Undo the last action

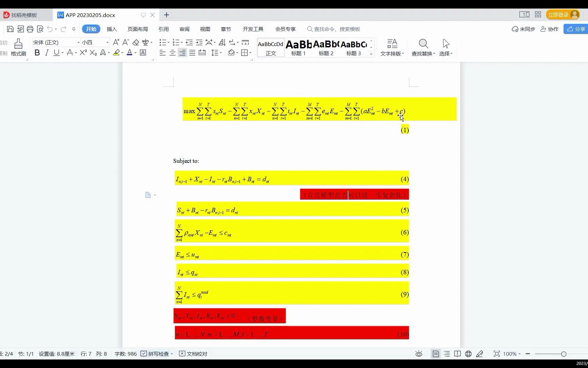pyautogui.click(x=50, y=29)
